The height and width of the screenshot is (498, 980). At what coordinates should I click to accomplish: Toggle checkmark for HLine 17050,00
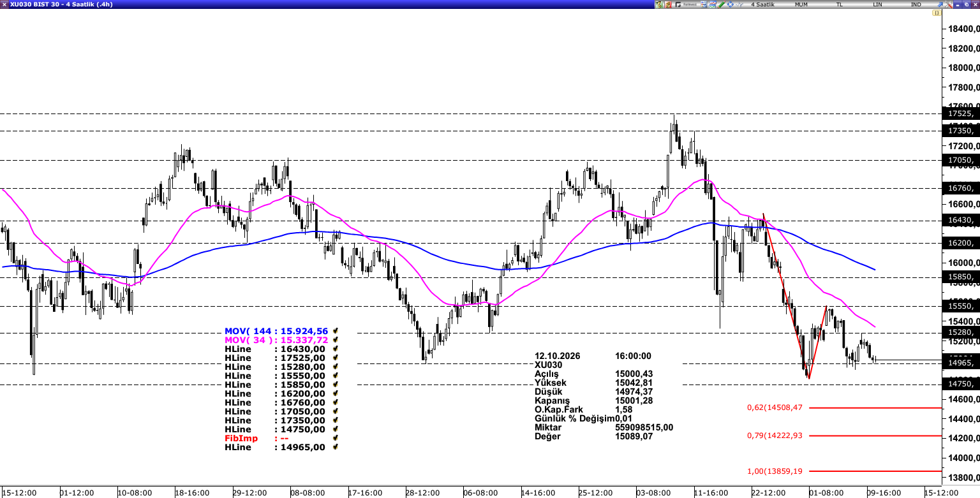pyautogui.click(x=335, y=412)
